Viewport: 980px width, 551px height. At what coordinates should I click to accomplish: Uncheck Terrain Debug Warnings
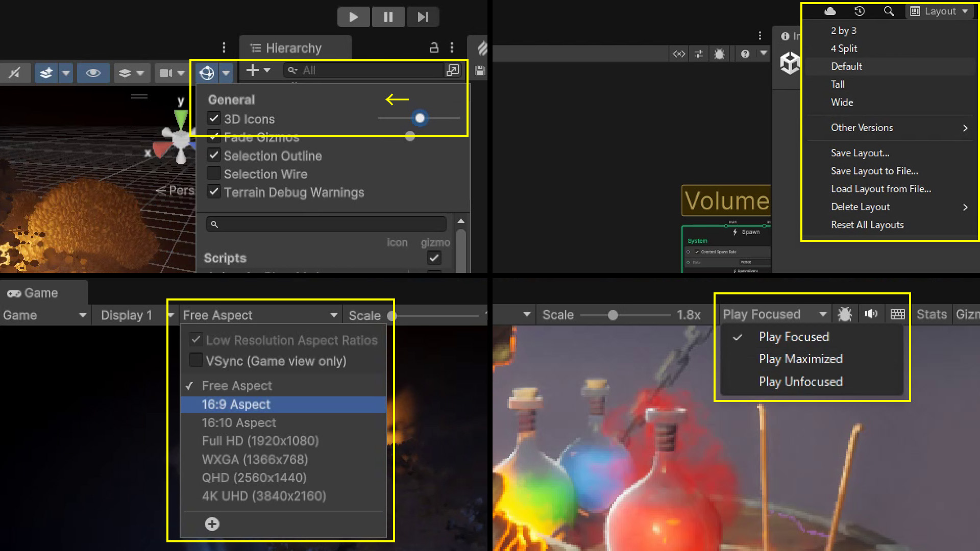tap(214, 192)
